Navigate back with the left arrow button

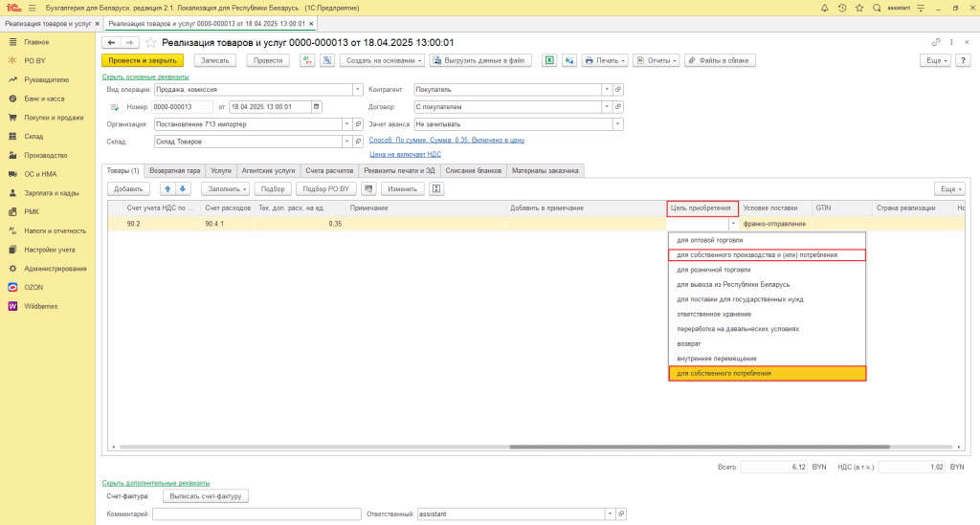(111, 43)
